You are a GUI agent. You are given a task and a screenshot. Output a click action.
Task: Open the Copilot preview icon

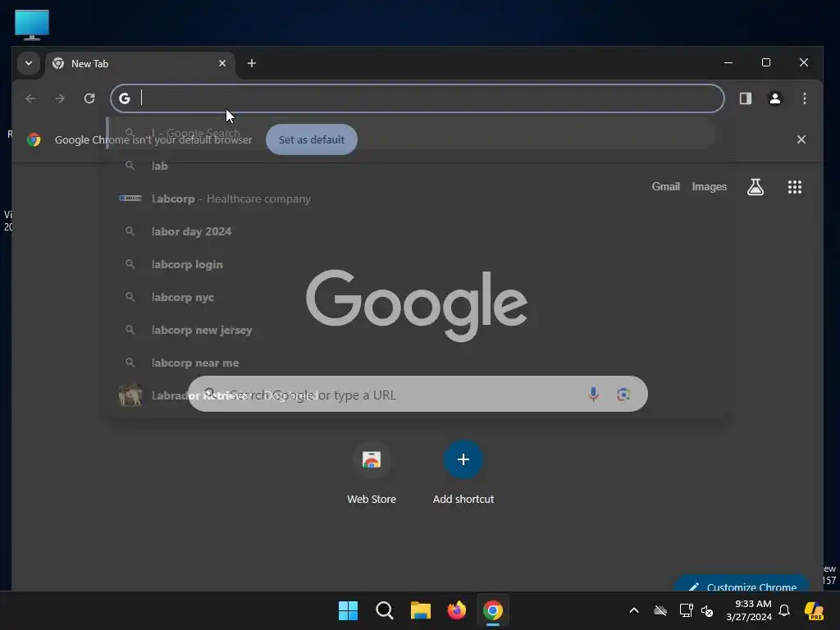click(815, 610)
